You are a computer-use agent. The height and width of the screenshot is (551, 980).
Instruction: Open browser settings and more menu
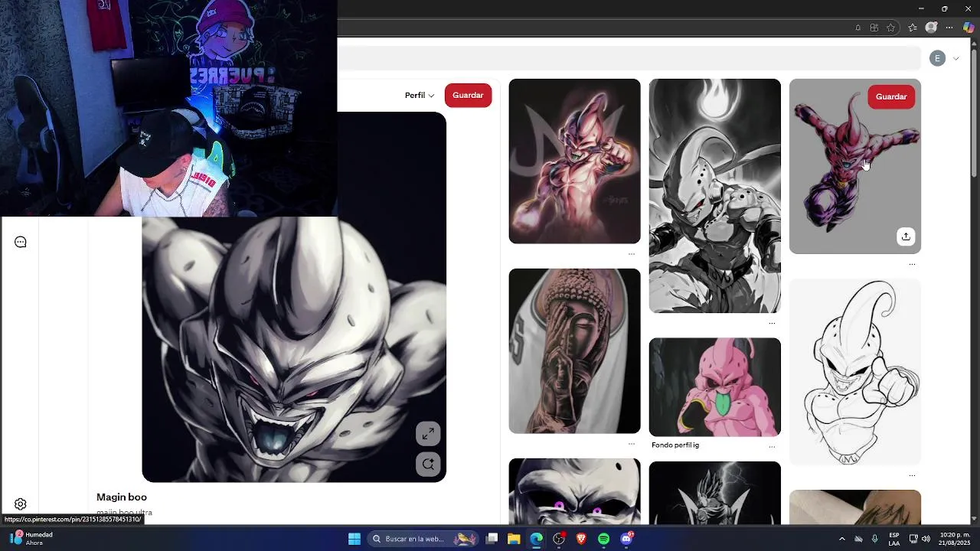(x=949, y=28)
